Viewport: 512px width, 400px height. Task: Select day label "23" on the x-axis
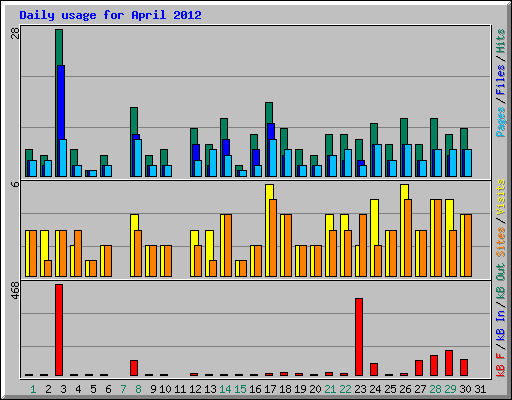click(x=360, y=389)
